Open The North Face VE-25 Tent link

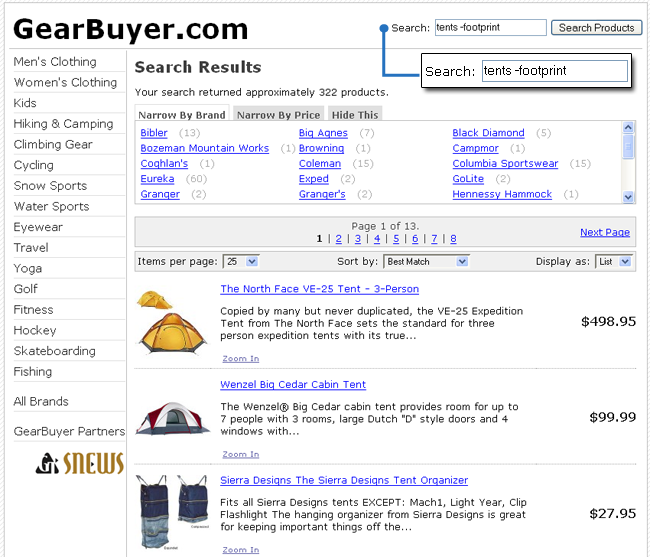pyautogui.click(x=320, y=289)
